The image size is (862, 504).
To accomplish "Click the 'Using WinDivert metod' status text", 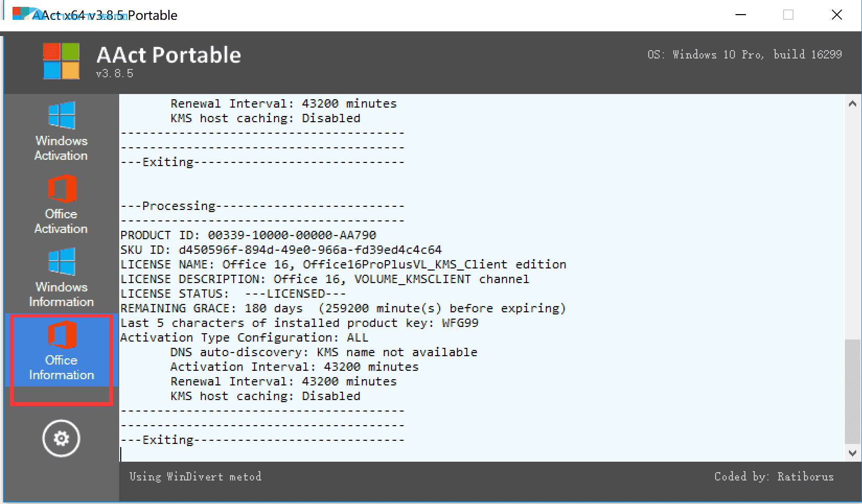I will pyautogui.click(x=196, y=476).
